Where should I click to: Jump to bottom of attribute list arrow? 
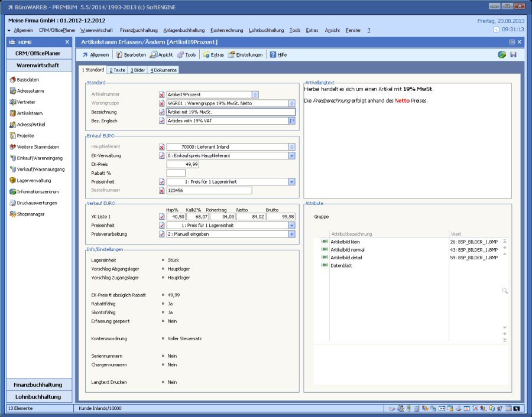pyautogui.click(x=505, y=340)
